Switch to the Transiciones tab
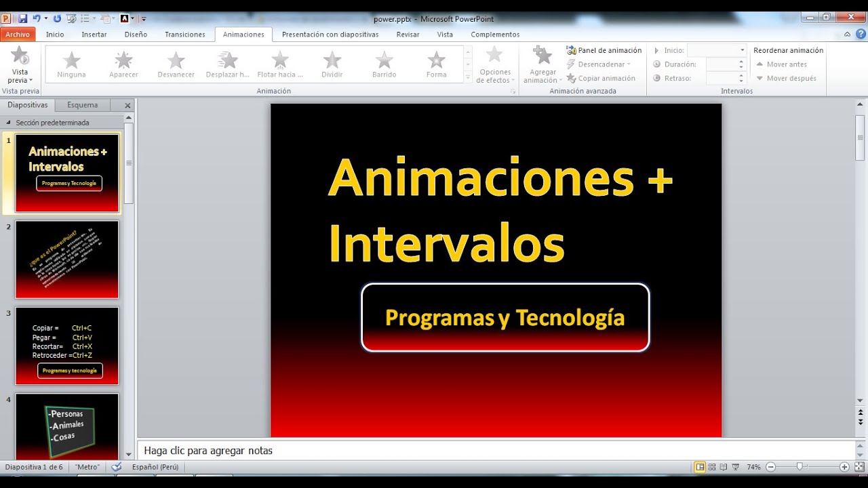The height and width of the screenshot is (488, 868). pos(185,35)
